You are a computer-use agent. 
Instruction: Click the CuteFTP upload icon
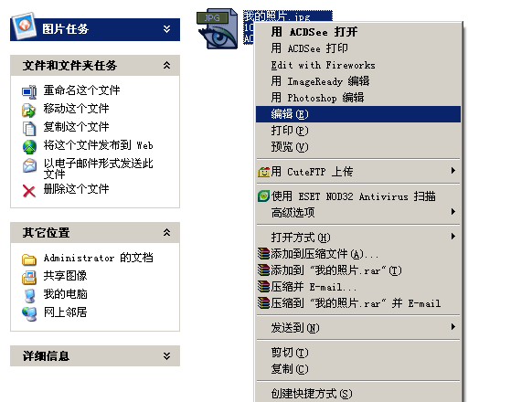[264, 172]
